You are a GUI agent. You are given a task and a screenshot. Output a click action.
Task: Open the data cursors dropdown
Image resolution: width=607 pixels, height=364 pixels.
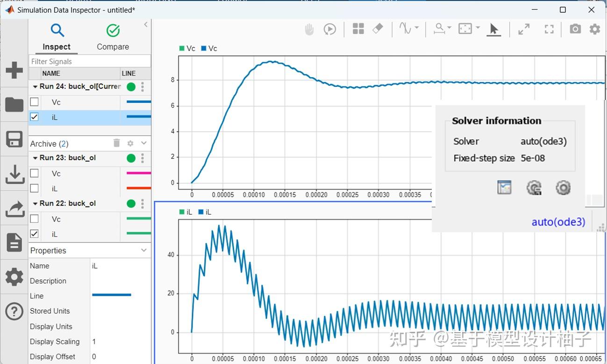[x=449, y=28]
